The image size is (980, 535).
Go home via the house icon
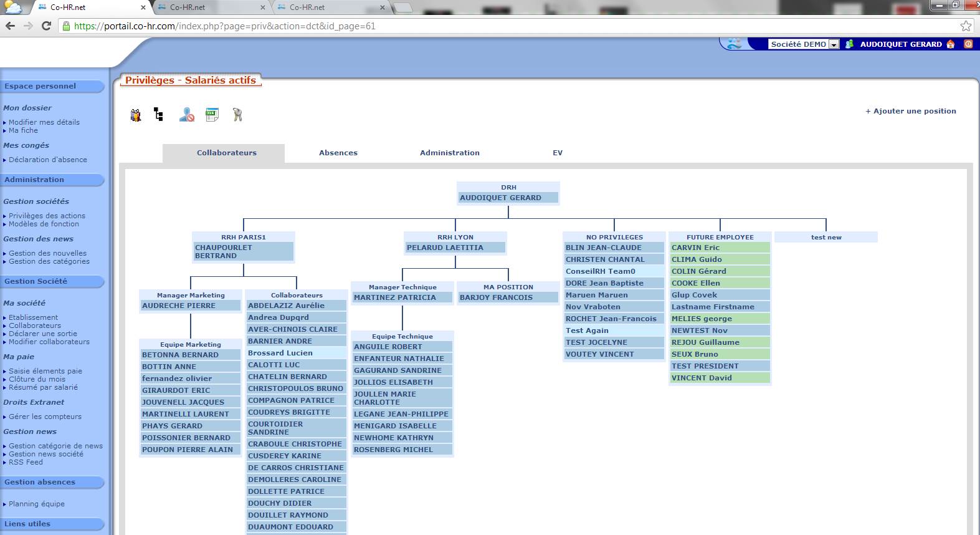pos(950,44)
